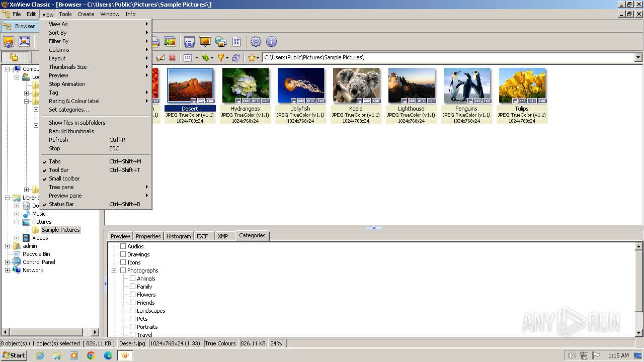Toggle Small toolbar in the View menu
The image size is (644, 362).
click(x=96, y=178)
